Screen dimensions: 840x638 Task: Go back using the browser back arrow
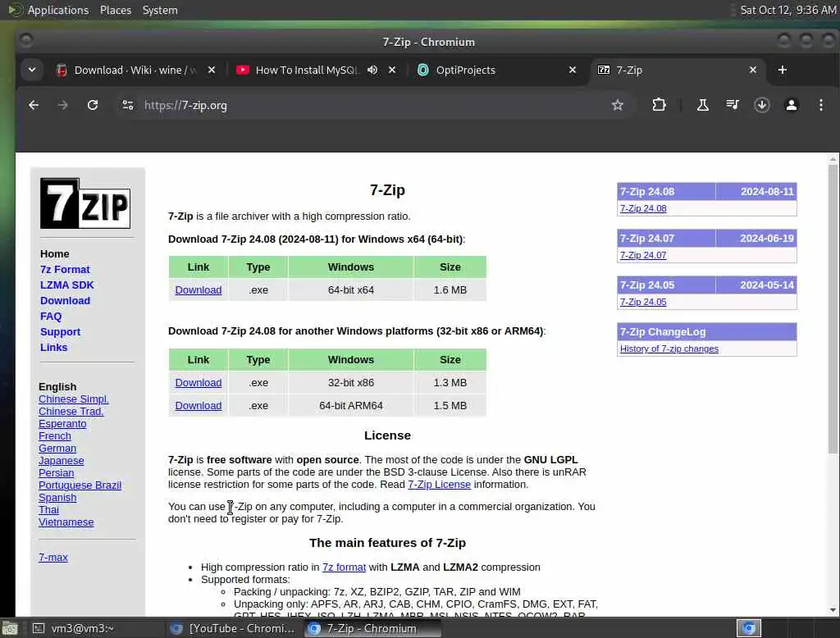[x=34, y=106]
